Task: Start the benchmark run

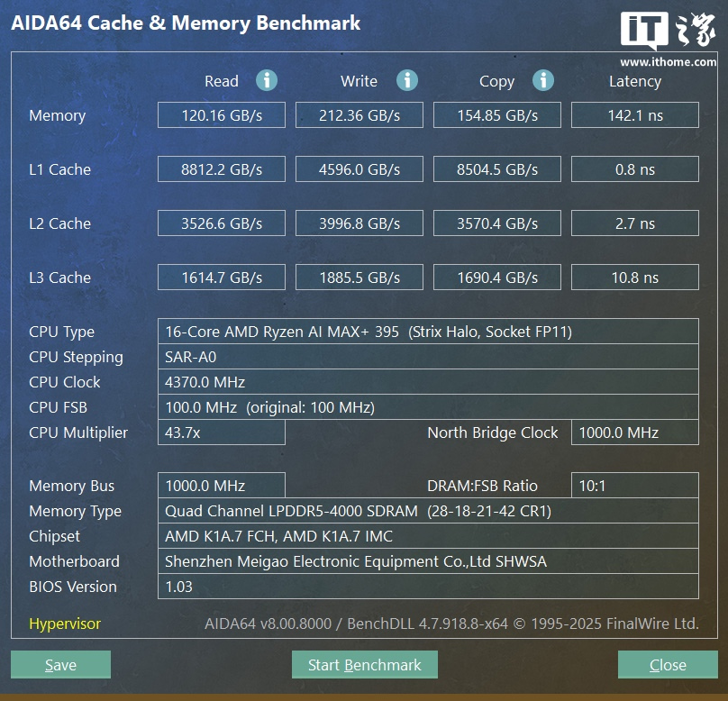Action: pos(365,664)
